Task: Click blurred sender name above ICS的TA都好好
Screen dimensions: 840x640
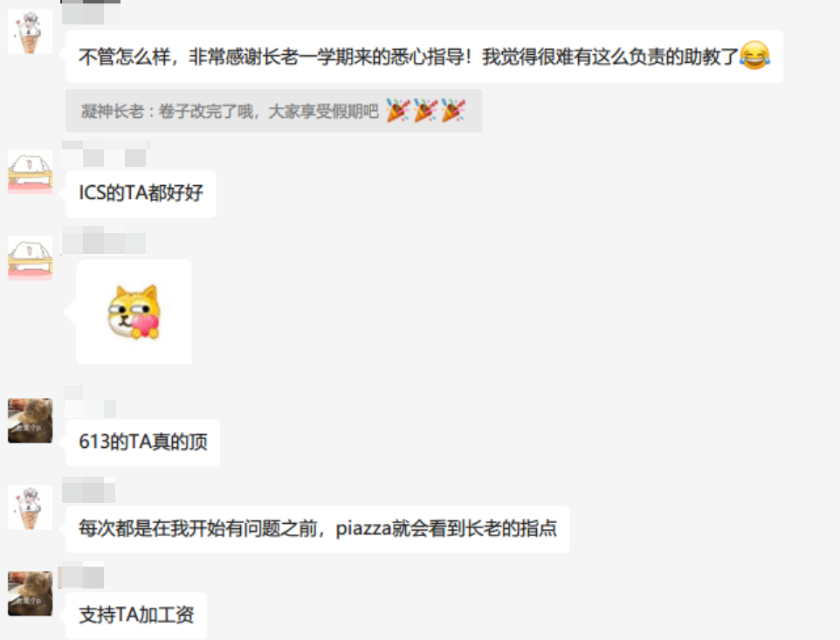Action: click(x=106, y=154)
